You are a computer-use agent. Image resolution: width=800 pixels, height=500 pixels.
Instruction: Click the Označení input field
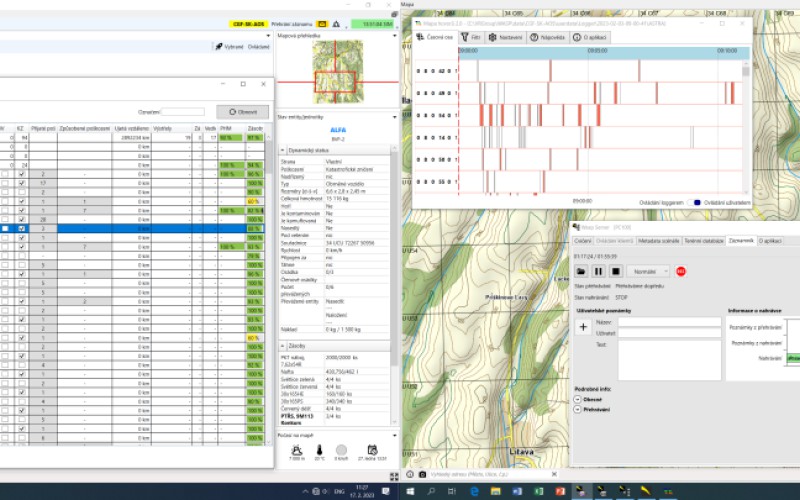(183, 112)
